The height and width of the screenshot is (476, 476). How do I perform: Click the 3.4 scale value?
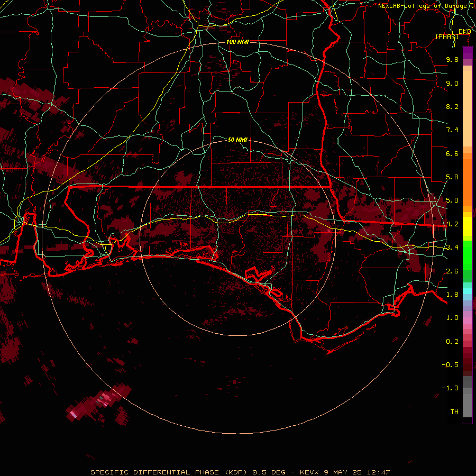(x=452, y=248)
